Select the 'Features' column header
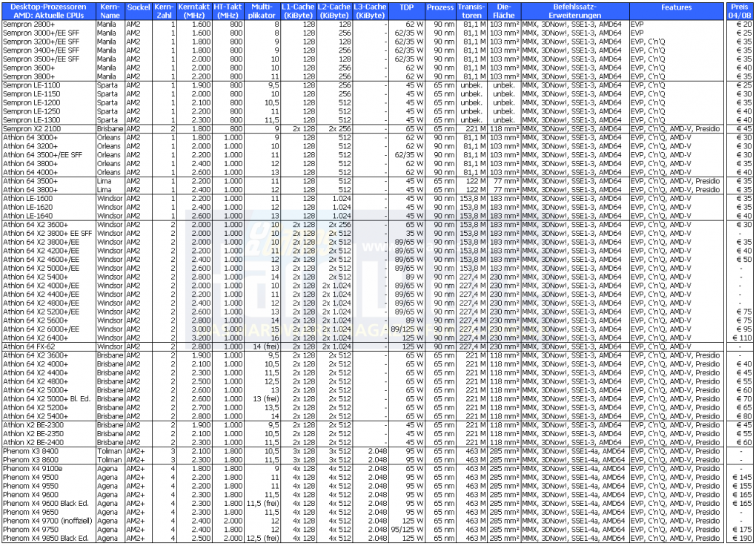 pyautogui.click(x=676, y=11)
